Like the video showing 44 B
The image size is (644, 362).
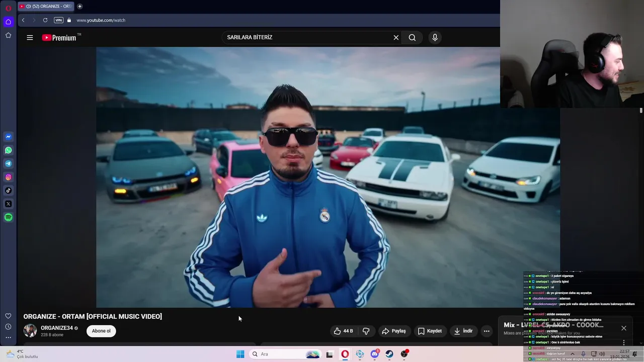tap(344, 331)
